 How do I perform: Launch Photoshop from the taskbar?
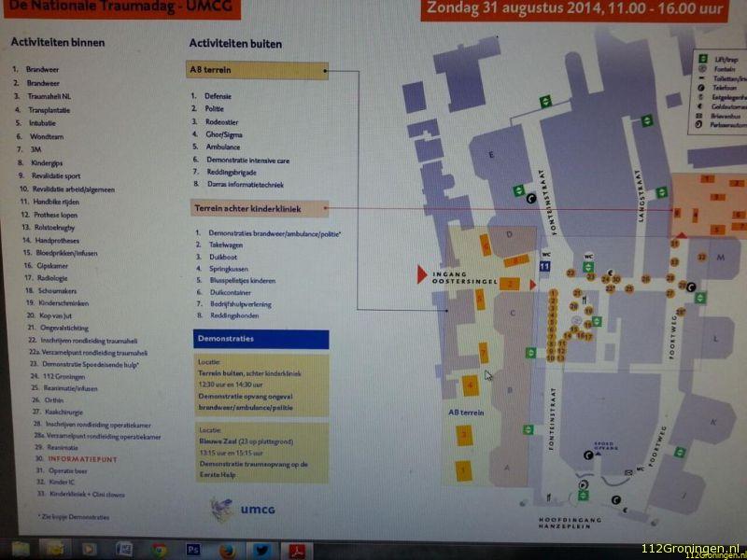(x=194, y=550)
